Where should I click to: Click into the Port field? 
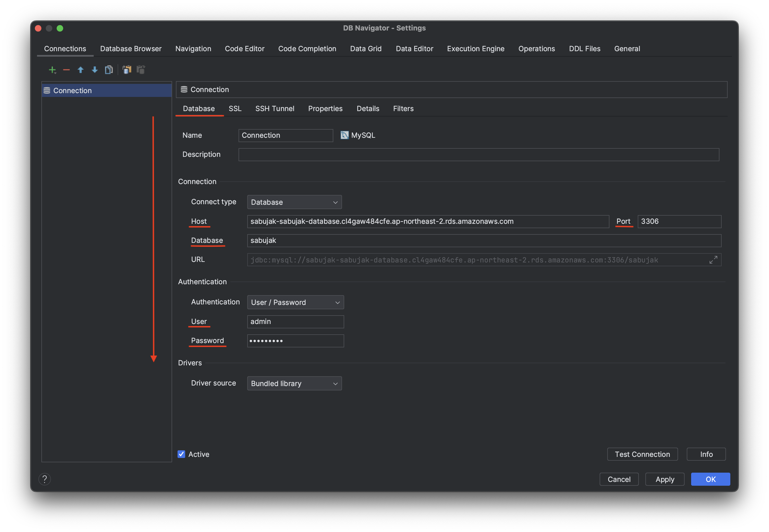(x=679, y=222)
